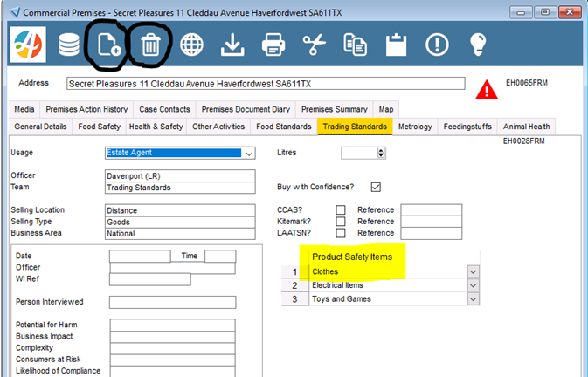
Task: Click the Person Interviewed input field
Action: coord(172,302)
